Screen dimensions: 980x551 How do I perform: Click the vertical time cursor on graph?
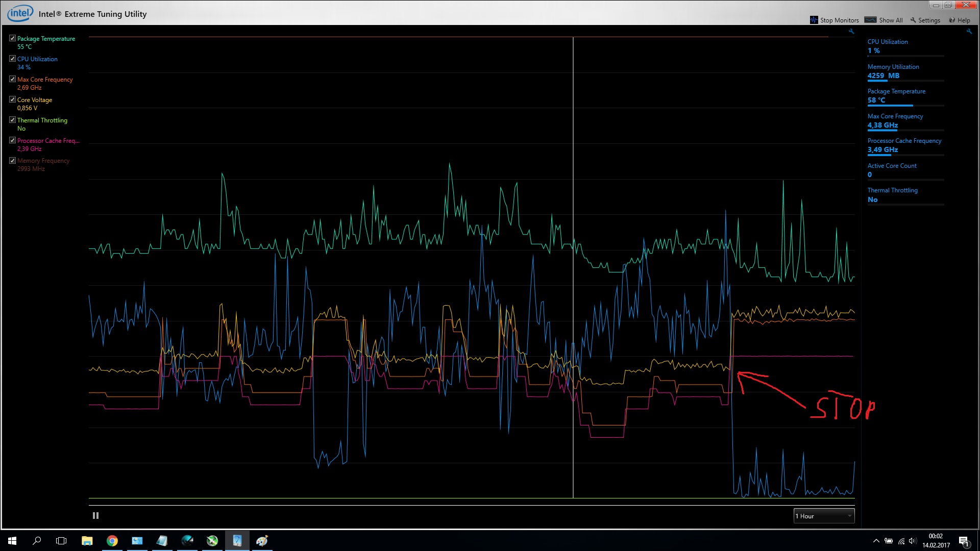tap(573, 267)
